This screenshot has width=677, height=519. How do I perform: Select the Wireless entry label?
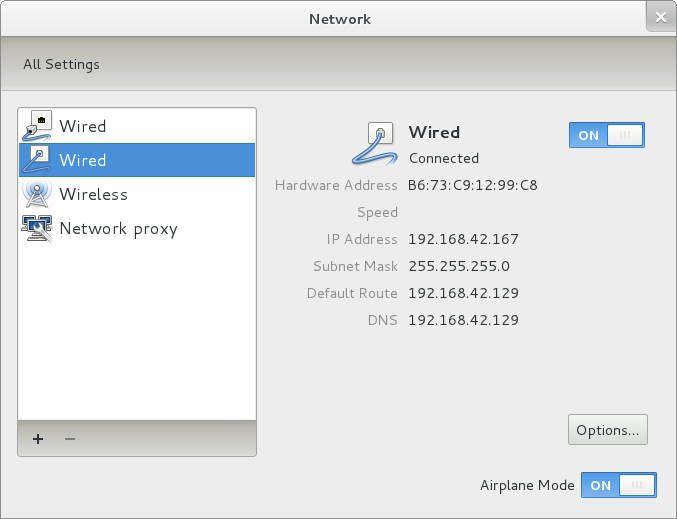click(93, 194)
